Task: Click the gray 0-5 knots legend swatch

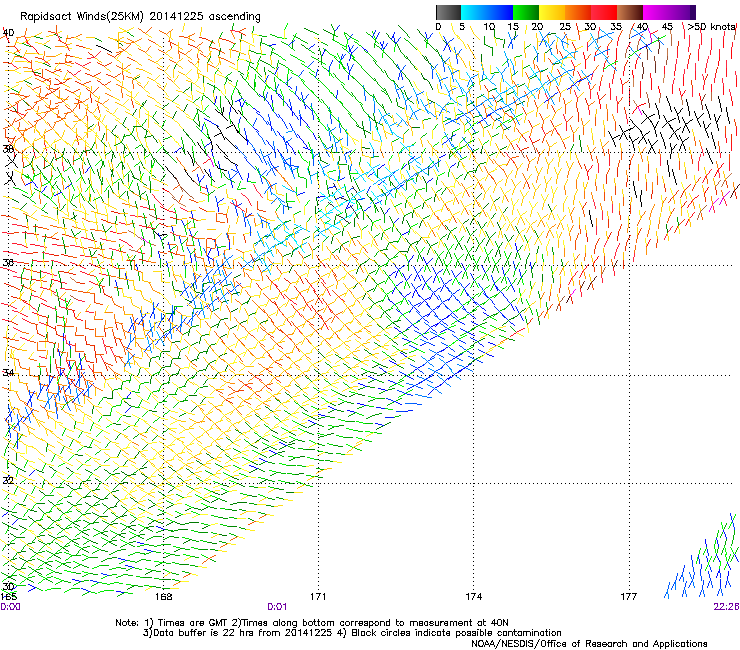Action: pyautogui.click(x=448, y=12)
